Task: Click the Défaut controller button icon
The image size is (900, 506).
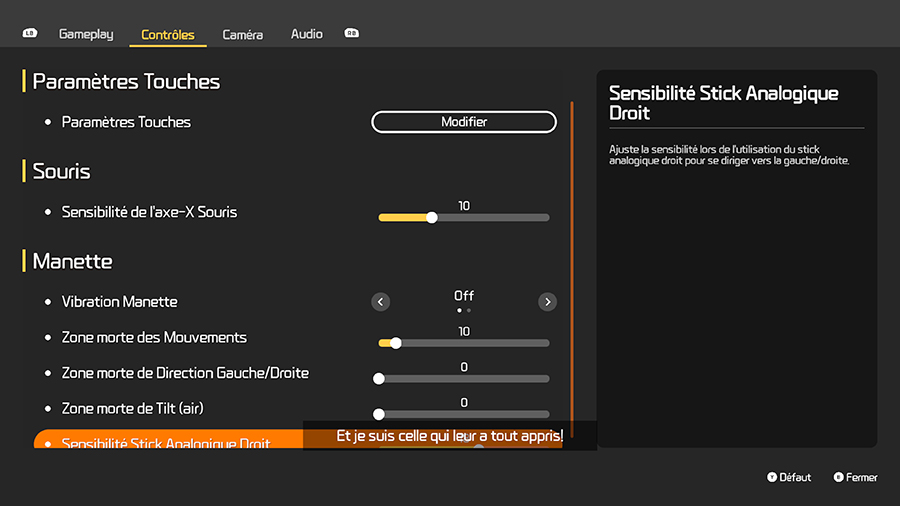Action: pos(772,478)
